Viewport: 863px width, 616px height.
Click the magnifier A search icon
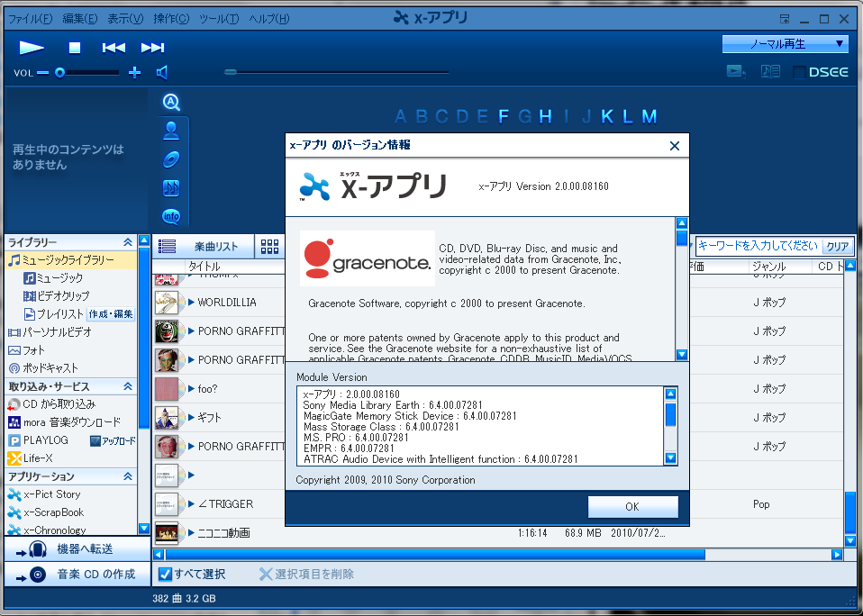pos(171,102)
